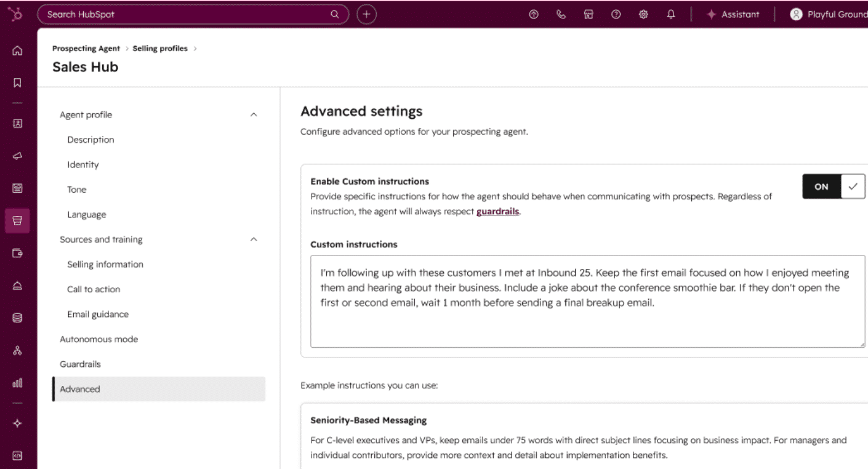Click the Prospecting Agent breadcrumb
This screenshot has height=469, width=868.
point(86,49)
